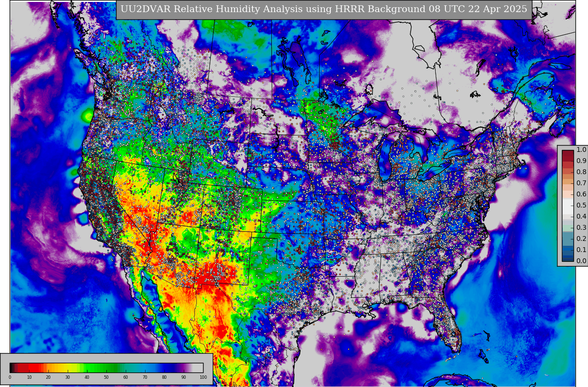Viewport: 588px width, 387px height.
Task: Click the "30" tick on humidity scale
Action: tap(68, 377)
